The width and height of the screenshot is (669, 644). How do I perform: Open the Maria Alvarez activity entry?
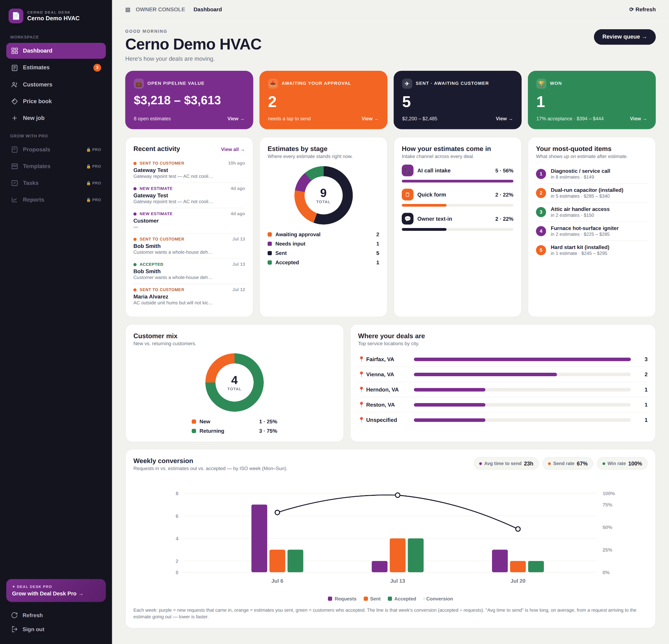point(189,296)
